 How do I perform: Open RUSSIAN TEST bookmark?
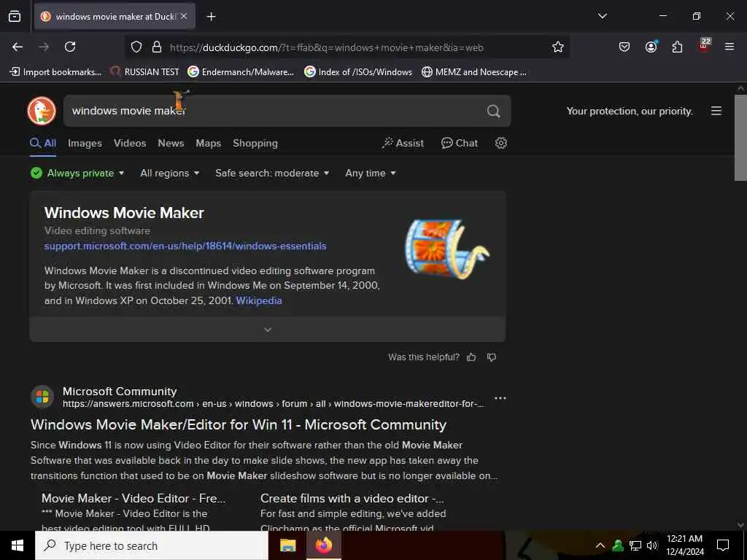click(144, 72)
